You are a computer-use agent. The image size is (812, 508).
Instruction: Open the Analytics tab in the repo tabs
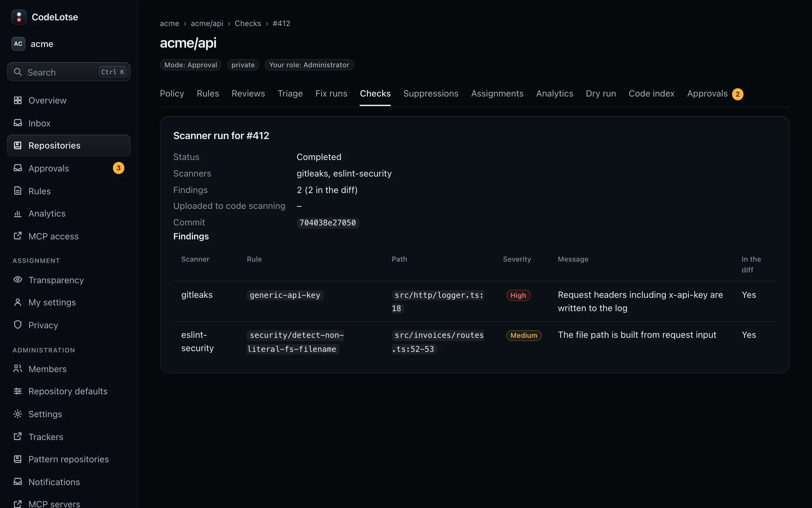click(x=555, y=94)
